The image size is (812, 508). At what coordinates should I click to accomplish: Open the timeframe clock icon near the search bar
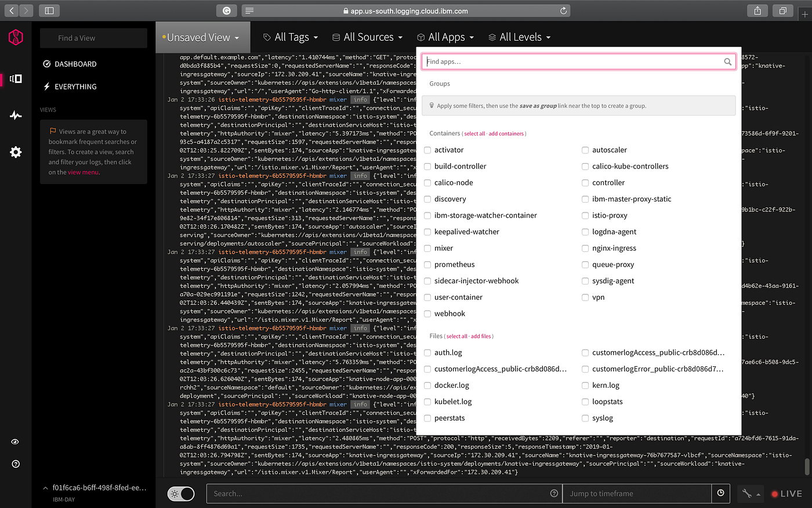click(x=720, y=493)
